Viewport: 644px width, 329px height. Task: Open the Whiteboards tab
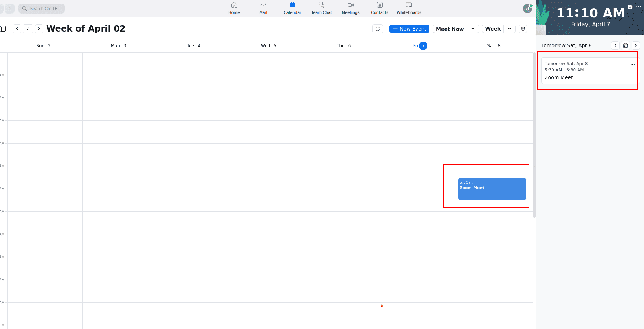point(409,8)
